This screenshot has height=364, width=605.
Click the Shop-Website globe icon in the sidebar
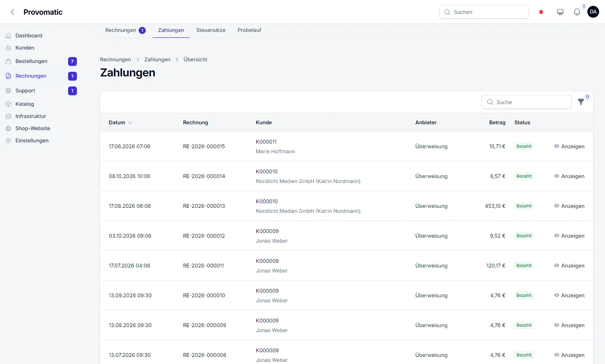pyautogui.click(x=8, y=128)
